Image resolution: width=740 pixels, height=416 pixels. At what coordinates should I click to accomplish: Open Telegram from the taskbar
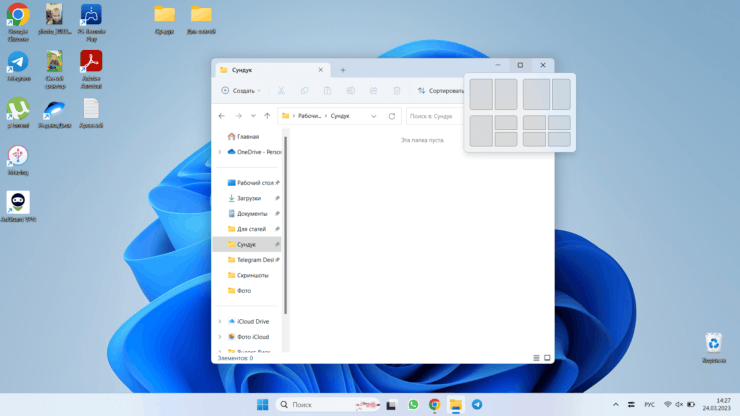click(477, 405)
